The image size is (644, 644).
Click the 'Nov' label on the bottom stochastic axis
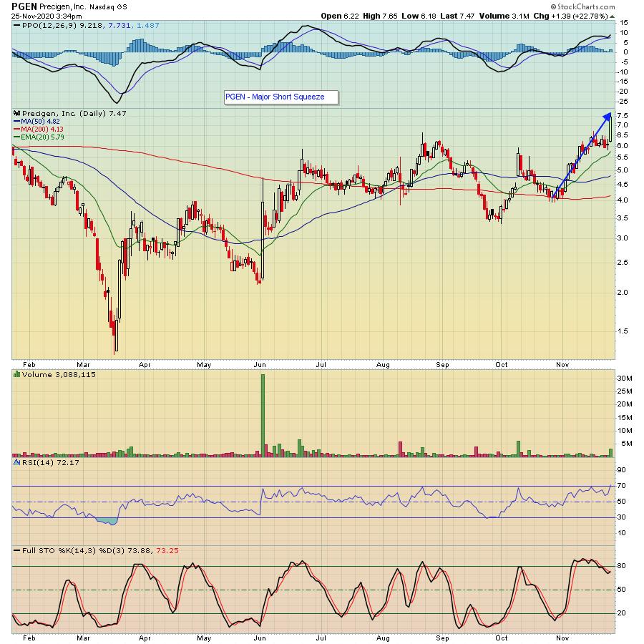562,638
